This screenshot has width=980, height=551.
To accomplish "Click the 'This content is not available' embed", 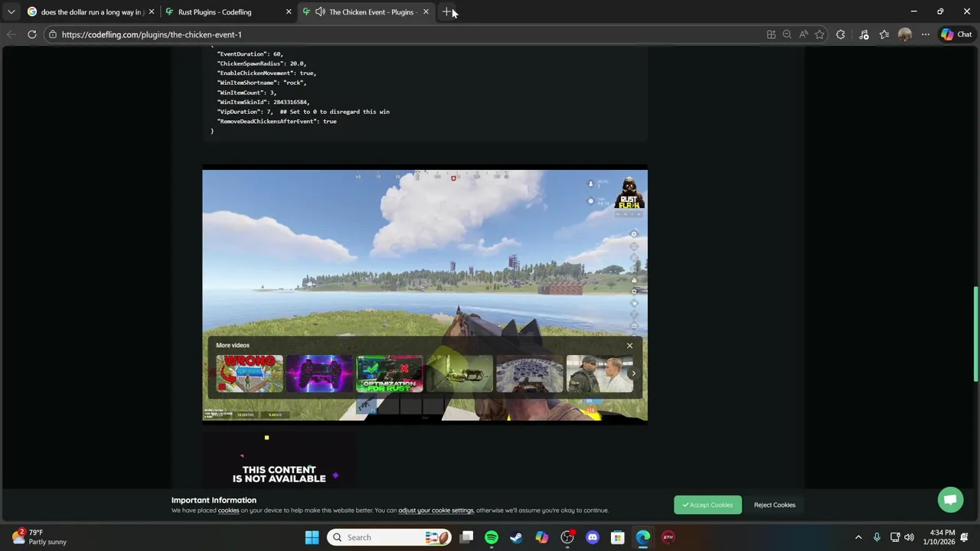I will click(x=279, y=462).
